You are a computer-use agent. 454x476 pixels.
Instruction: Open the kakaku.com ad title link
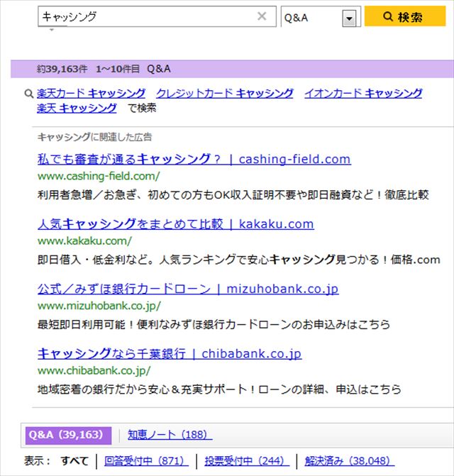point(176,224)
